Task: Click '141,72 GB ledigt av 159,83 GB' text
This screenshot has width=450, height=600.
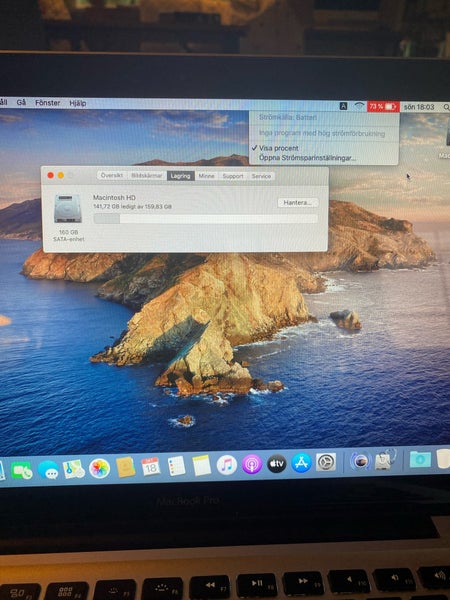Action: tap(132, 207)
